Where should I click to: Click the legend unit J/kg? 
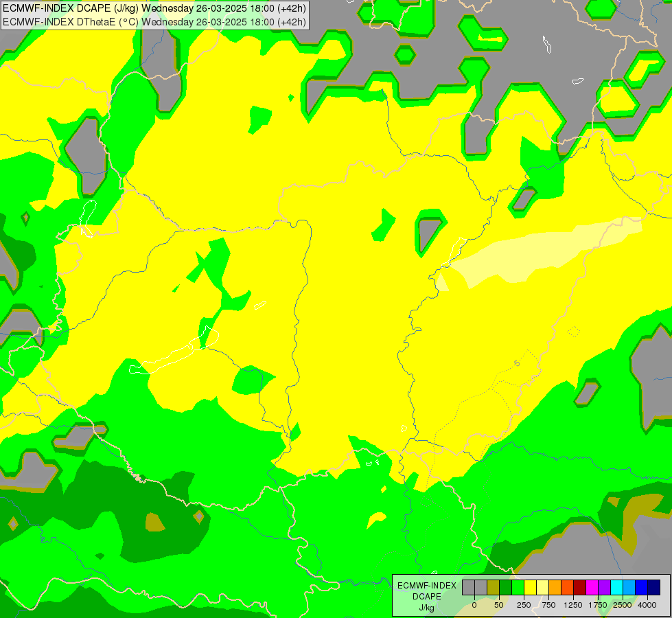pos(427,608)
